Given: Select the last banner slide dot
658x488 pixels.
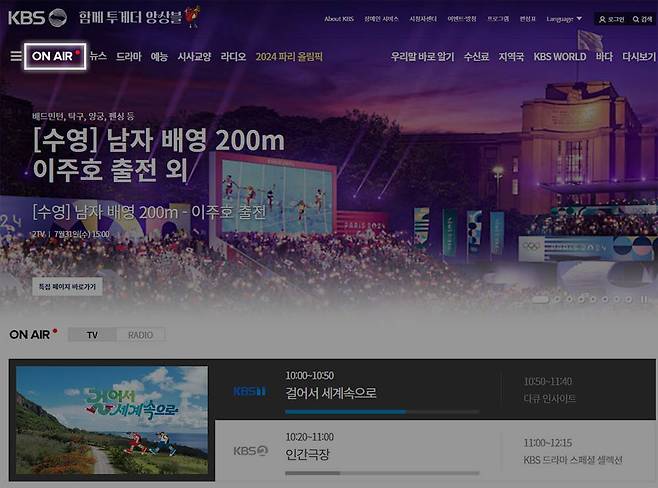Looking at the screenshot, I should 629,299.
